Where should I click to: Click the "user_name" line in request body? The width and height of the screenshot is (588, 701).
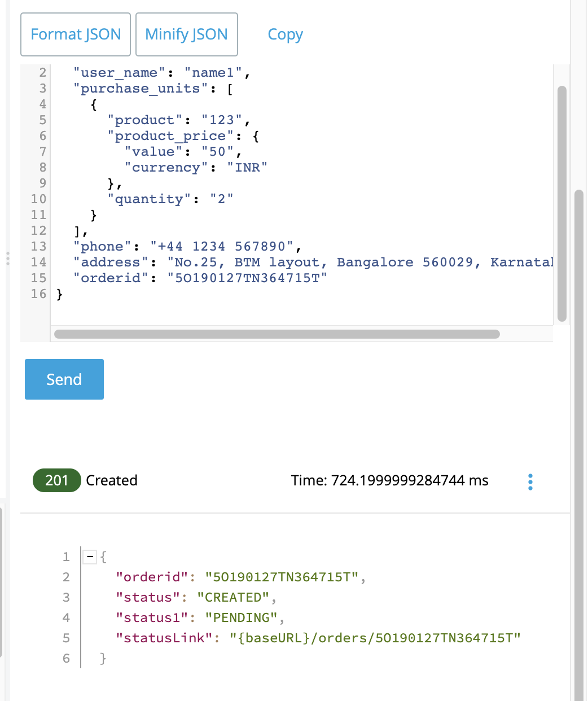click(x=161, y=73)
